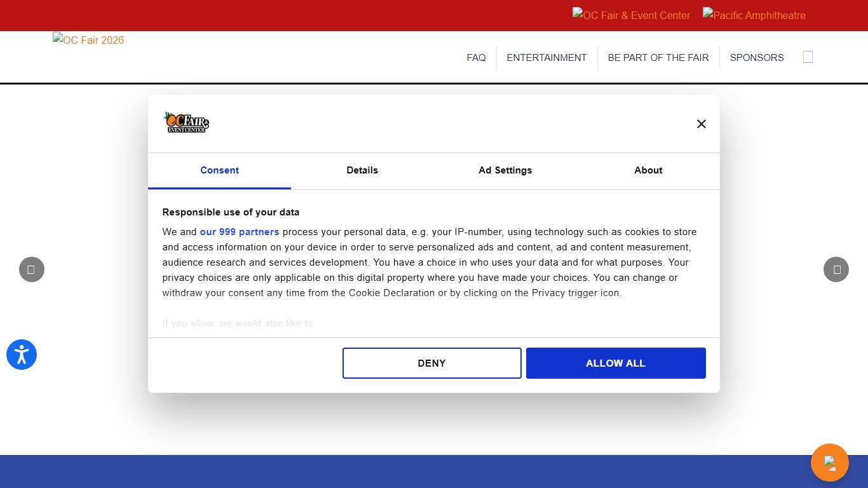Click the next slide arrow
Screen dimensions: 868x488
tap(836, 269)
